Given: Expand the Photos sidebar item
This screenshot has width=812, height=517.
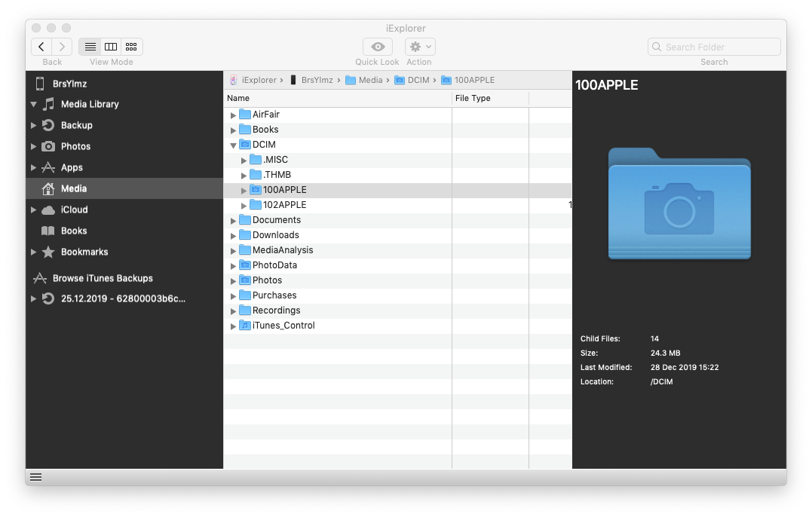Looking at the screenshot, I should click(33, 146).
